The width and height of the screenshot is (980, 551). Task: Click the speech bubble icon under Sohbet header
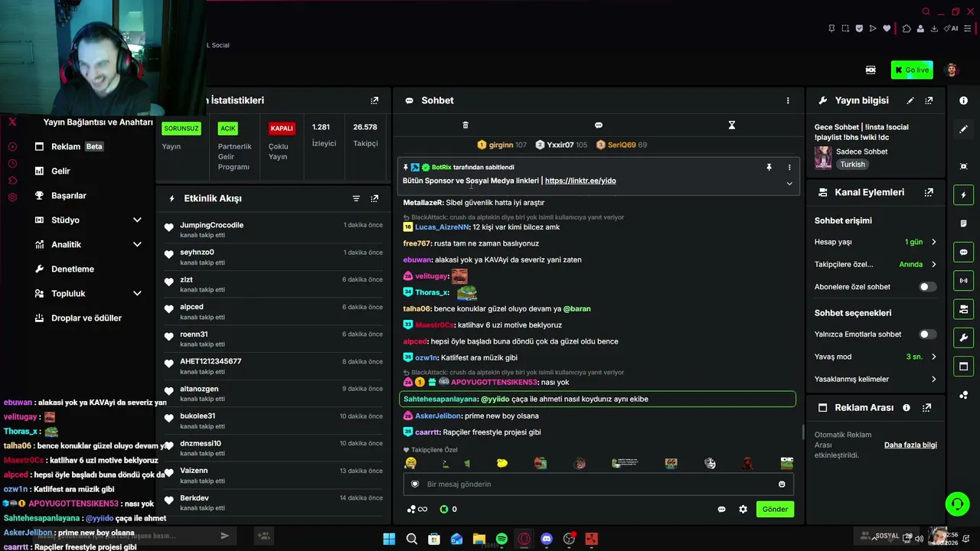[x=599, y=125]
